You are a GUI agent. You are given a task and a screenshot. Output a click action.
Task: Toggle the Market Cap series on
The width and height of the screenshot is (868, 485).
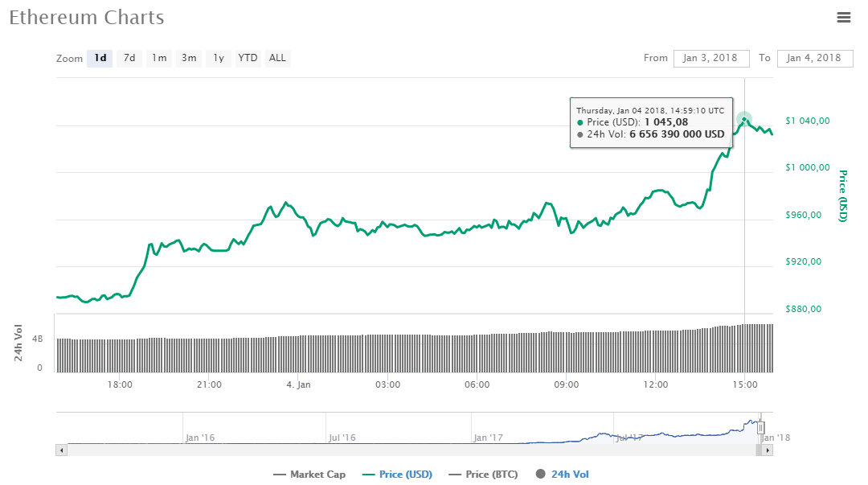click(310, 474)
